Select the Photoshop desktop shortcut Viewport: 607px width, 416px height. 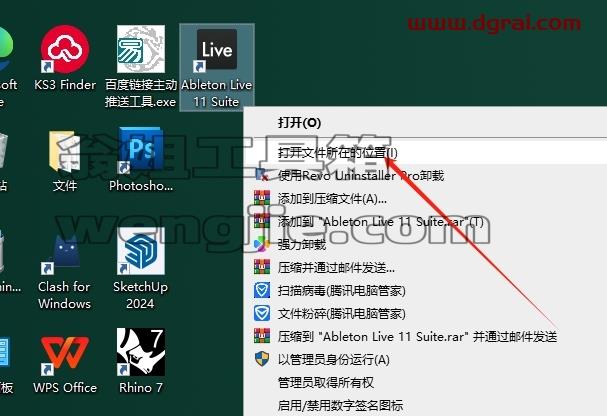click(141, 159)
